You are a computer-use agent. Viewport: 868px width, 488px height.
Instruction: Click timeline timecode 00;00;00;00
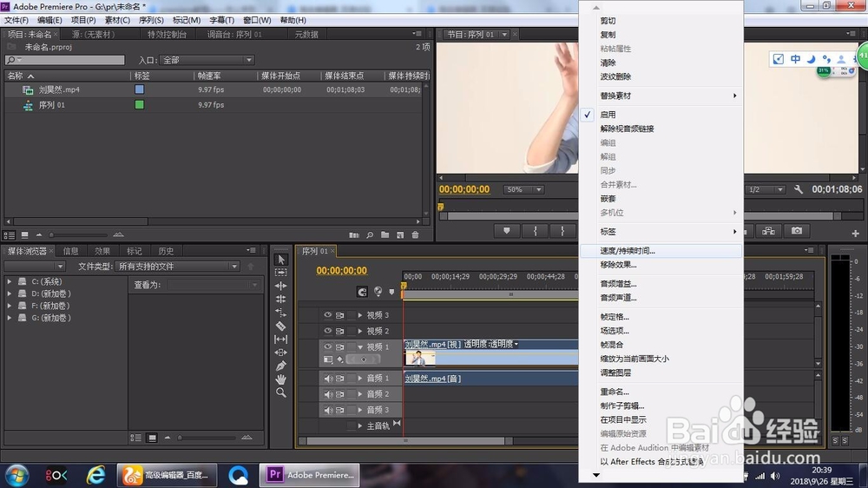[341, 270]
